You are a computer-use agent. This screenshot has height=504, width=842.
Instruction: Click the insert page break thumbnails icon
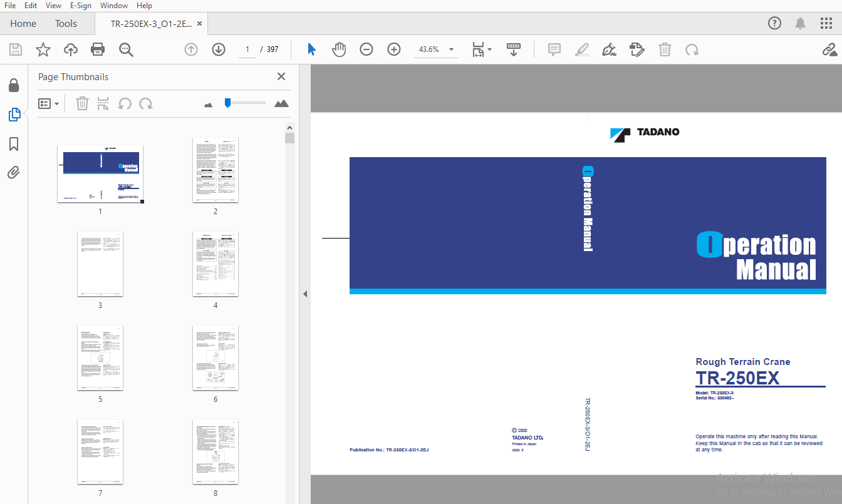[x=103, y=103]
